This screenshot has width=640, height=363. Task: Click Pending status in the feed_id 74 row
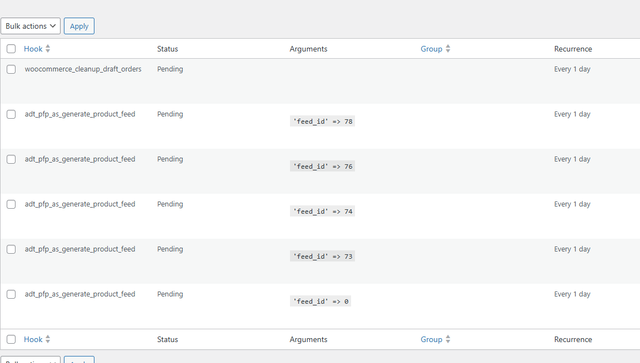170,204
